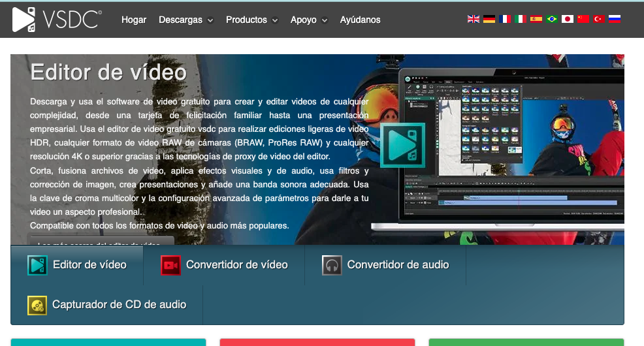
Task: Select the Chinese flag language
Action: (x=583, y=19)
